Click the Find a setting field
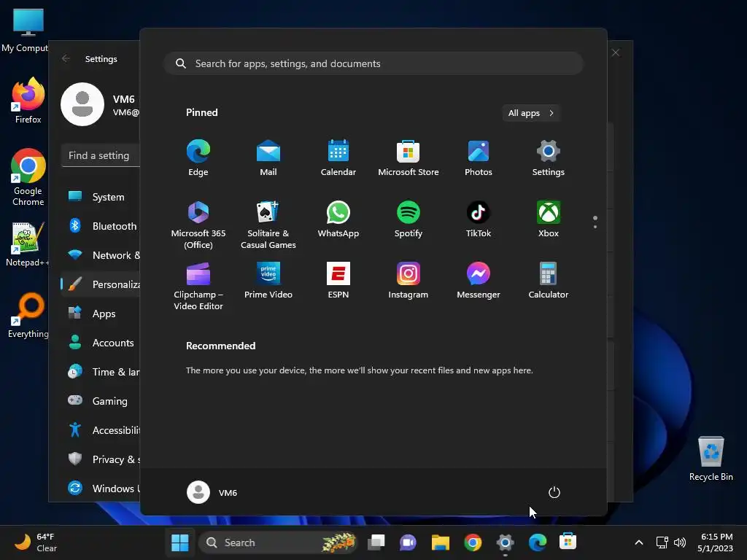Screen dimensions: 747x560 click(x=101, y=155)
